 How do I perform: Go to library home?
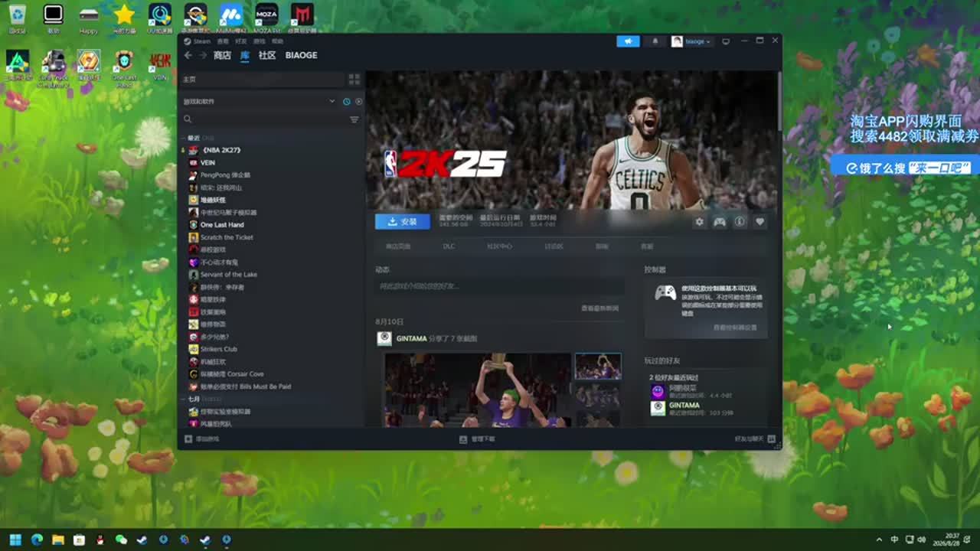coord(189,79)
